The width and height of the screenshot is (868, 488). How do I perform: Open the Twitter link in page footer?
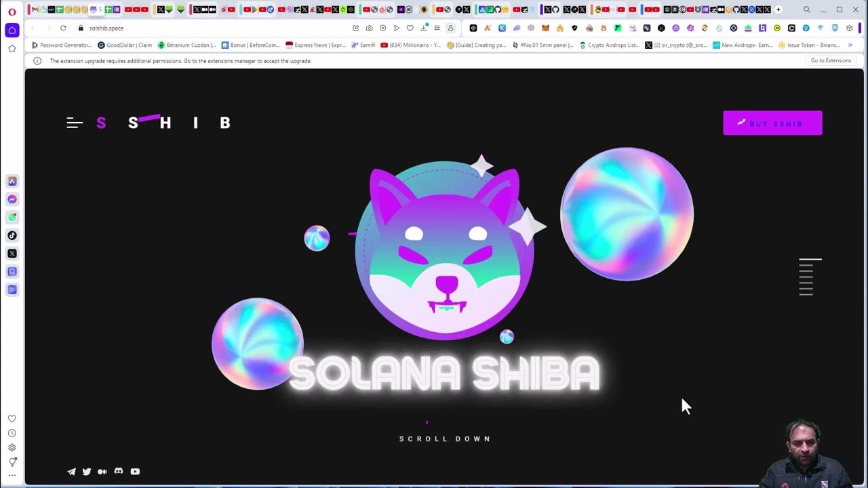click(87, 472)
